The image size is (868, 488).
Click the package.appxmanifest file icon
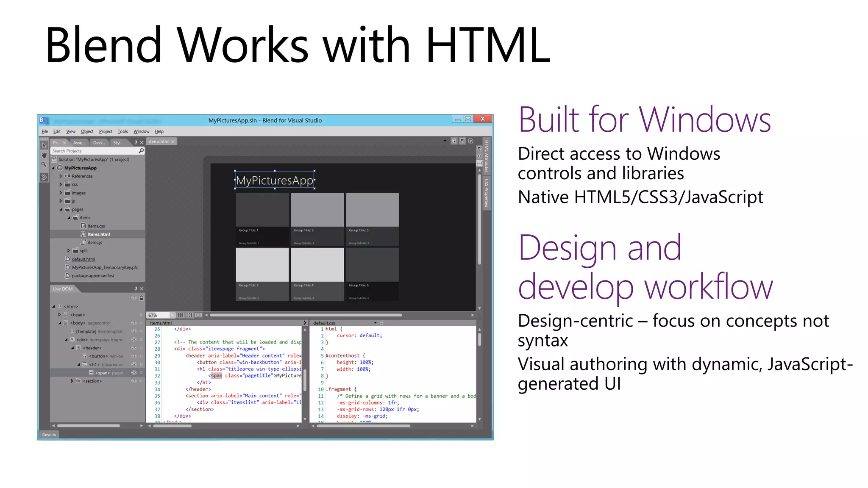click(67, 275)
